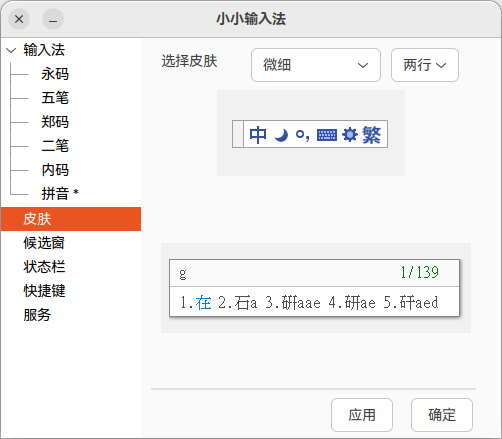Open the 微细 skin selection dropdown
Image resolution: width=502 pixels, height=439 pixels.
point(316,65)
